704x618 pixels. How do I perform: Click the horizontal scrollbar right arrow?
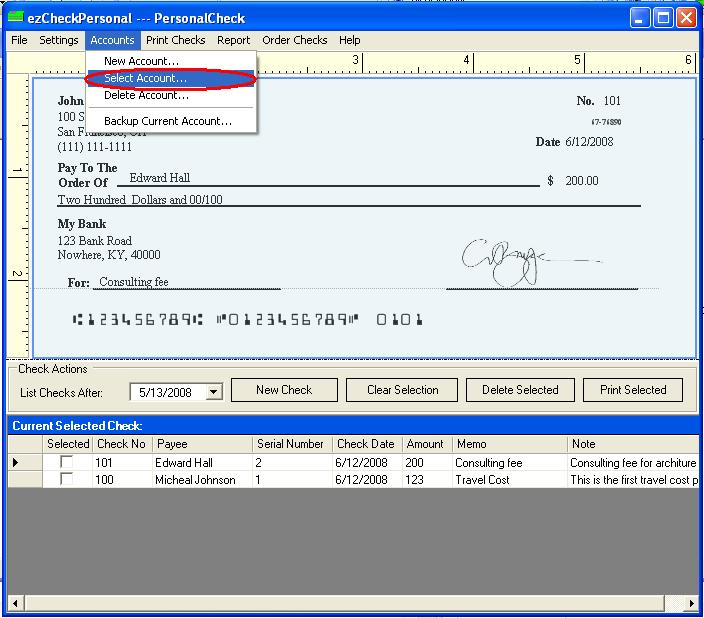(688, 603)
